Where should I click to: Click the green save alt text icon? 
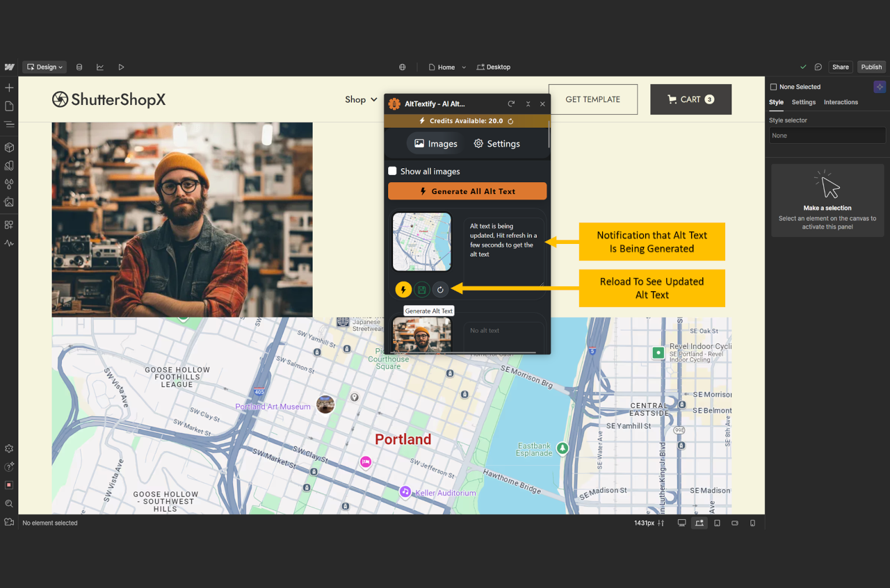tap(422, 290)
